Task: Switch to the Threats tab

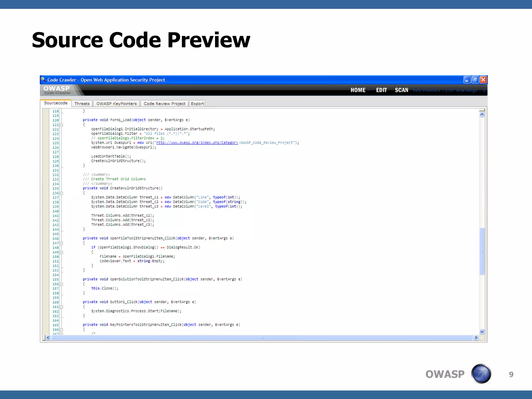Action: pos(82,104)
